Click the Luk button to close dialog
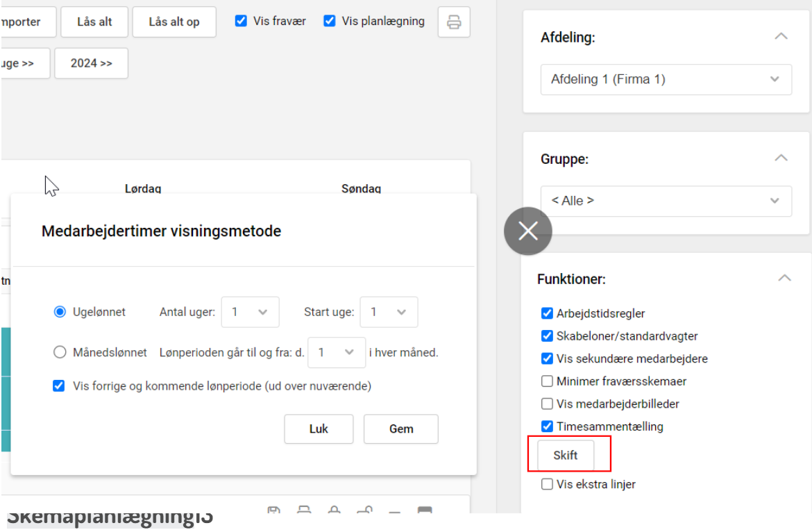Image resolution: width=812 pixels, height=530 pixels. coord(319,429)
